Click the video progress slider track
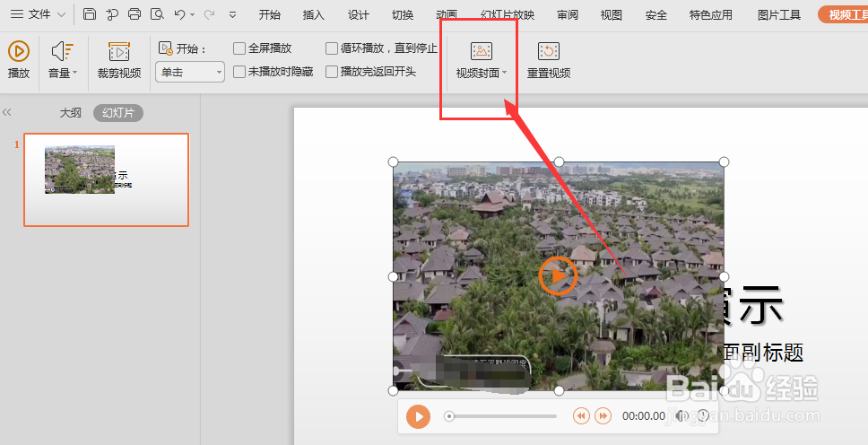Screen dimensions: 868x445 503,416
